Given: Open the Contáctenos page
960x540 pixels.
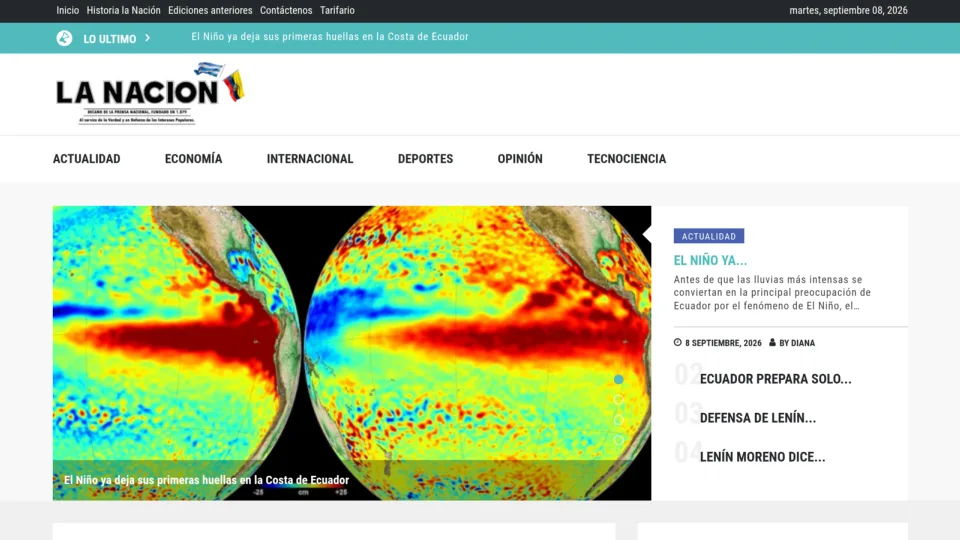Looking at the screenshot, I should tap(286, 10).
